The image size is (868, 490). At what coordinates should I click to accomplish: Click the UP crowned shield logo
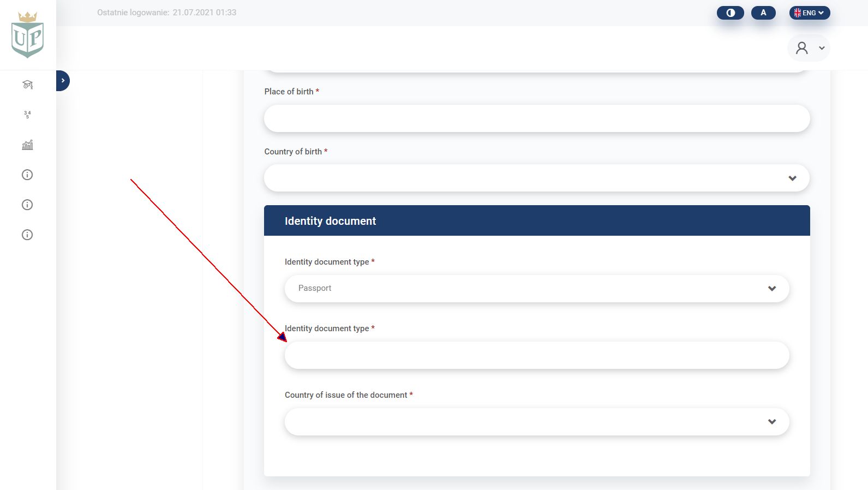(x=27, y=34)
